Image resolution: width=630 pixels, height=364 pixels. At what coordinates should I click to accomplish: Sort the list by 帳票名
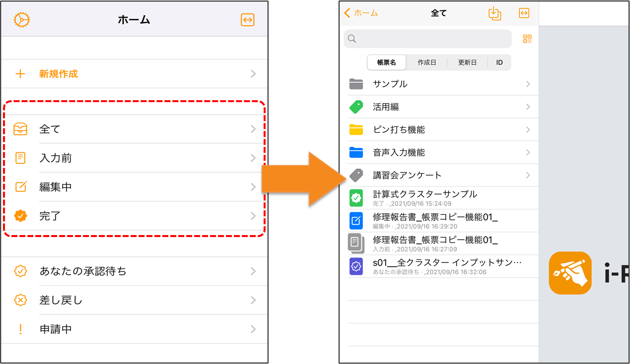[x=386, y=62]
